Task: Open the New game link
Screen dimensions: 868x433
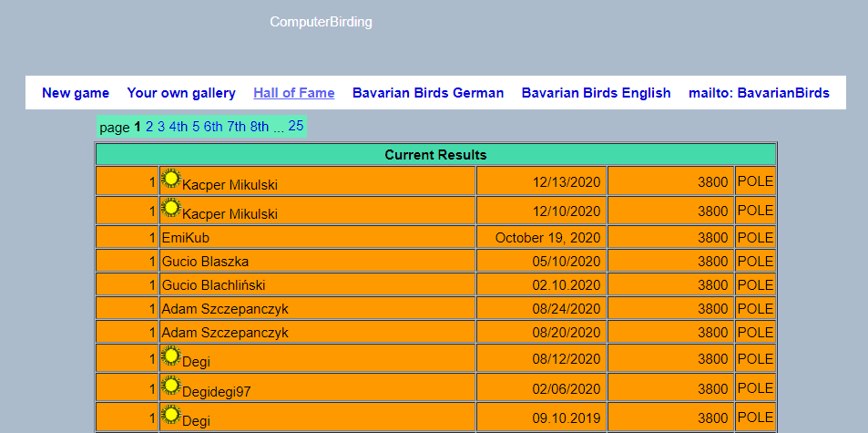Action: pos(76,93)
